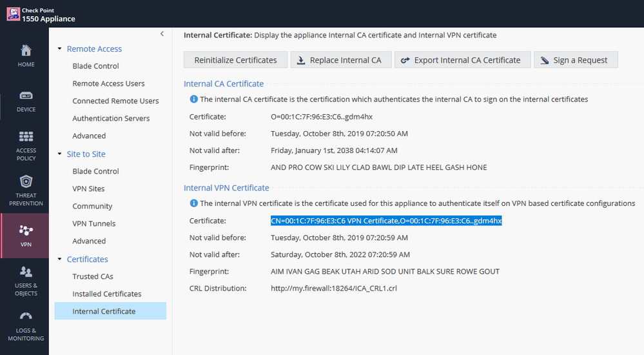Click Tuesday, October 8th, 2019 07:20:59 AM

click(x=339, y=238)
